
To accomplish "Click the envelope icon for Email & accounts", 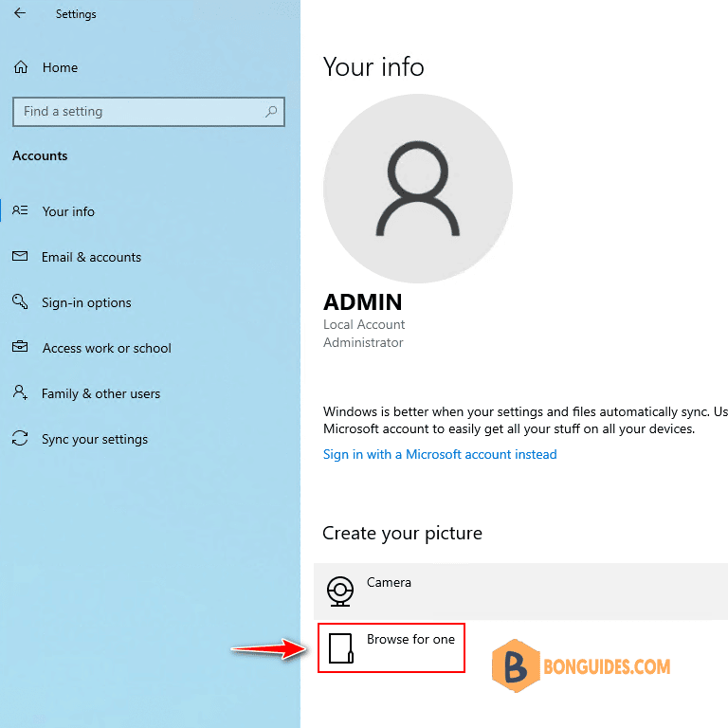I will pos(20,256).
